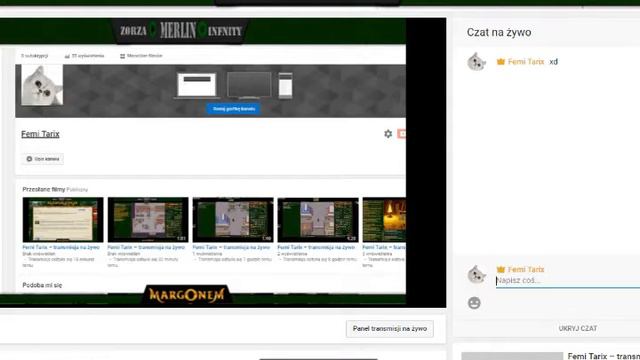Open the emoji picker in live chat

coord(474,303)
